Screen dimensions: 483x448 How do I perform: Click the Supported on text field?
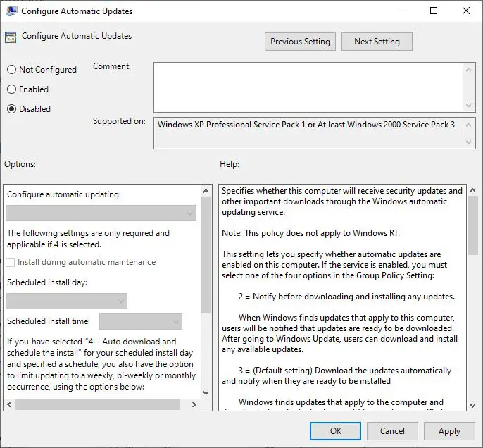pos(308,133)
